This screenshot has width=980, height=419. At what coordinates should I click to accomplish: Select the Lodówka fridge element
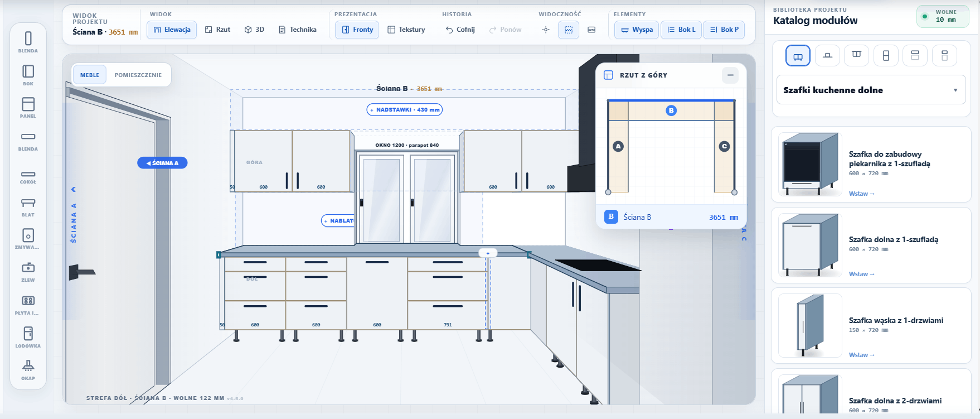pyautogui.click(x=28, y=337)
